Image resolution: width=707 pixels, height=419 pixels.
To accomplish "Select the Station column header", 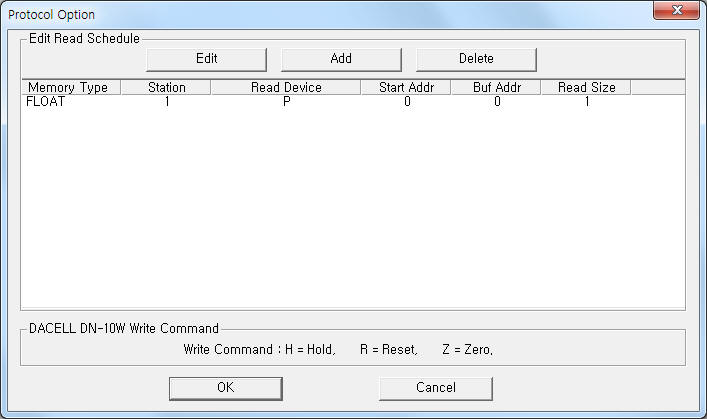I will tap(166, 87).
